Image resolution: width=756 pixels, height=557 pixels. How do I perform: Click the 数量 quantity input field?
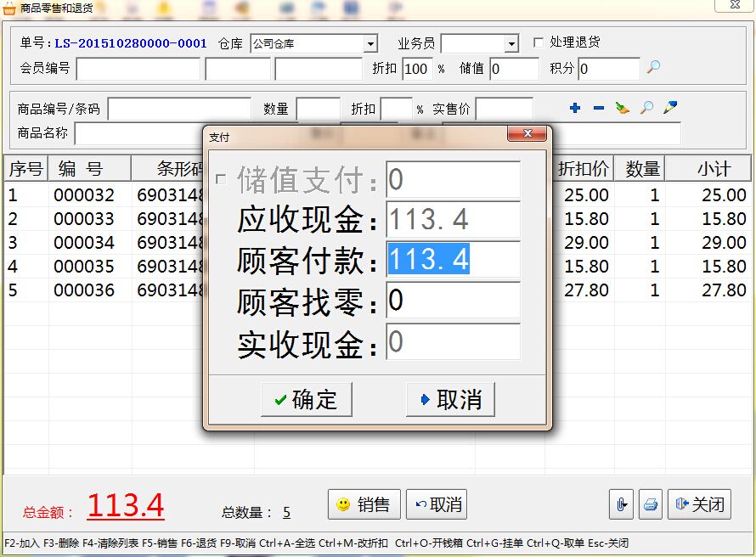pyautogui.click(x=319, y=109)
